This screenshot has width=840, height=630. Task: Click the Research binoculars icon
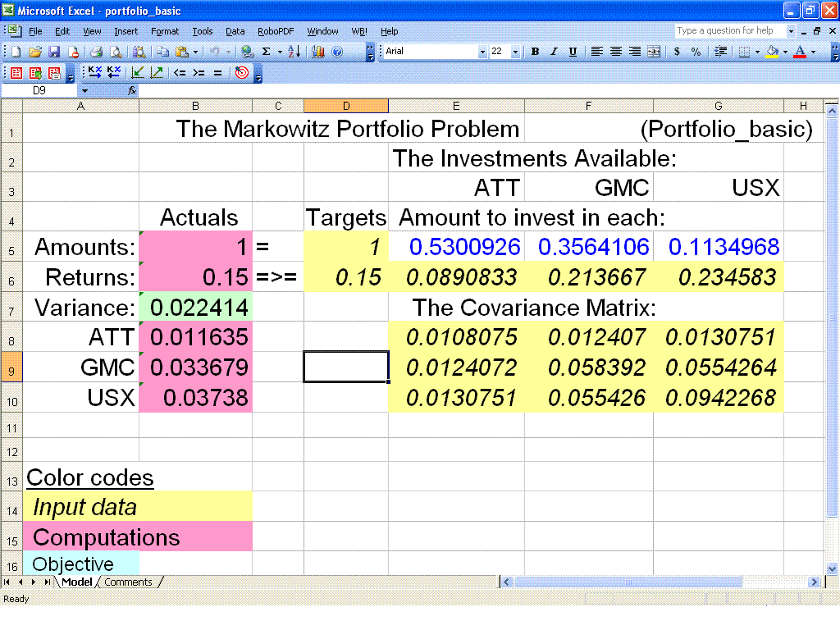139,52
